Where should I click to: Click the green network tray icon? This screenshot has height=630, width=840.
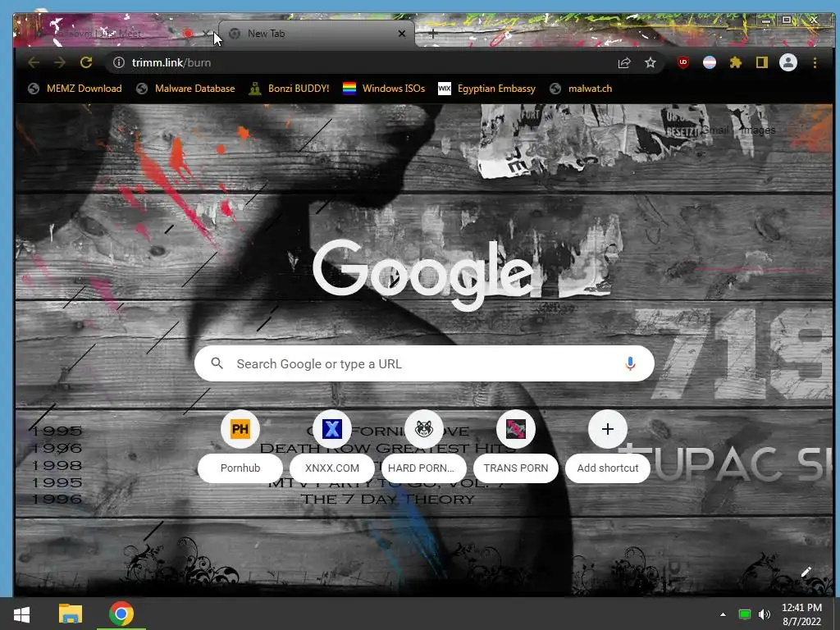click(745, 614)
